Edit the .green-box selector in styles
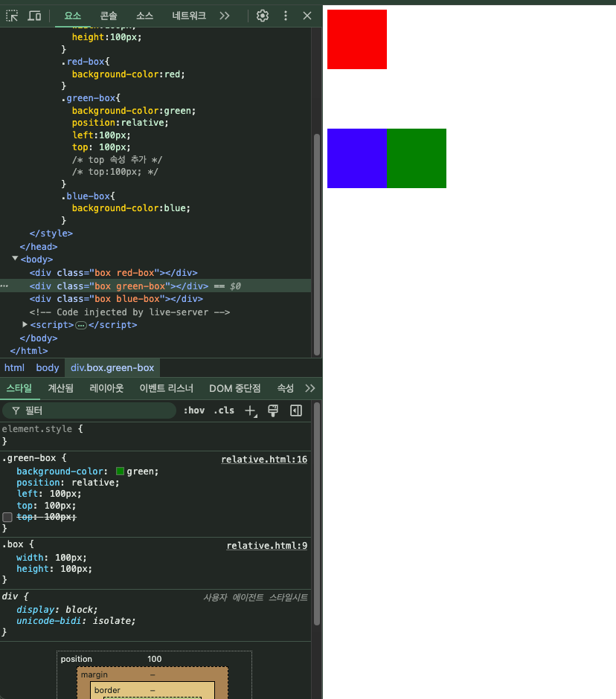 point(29,458)
